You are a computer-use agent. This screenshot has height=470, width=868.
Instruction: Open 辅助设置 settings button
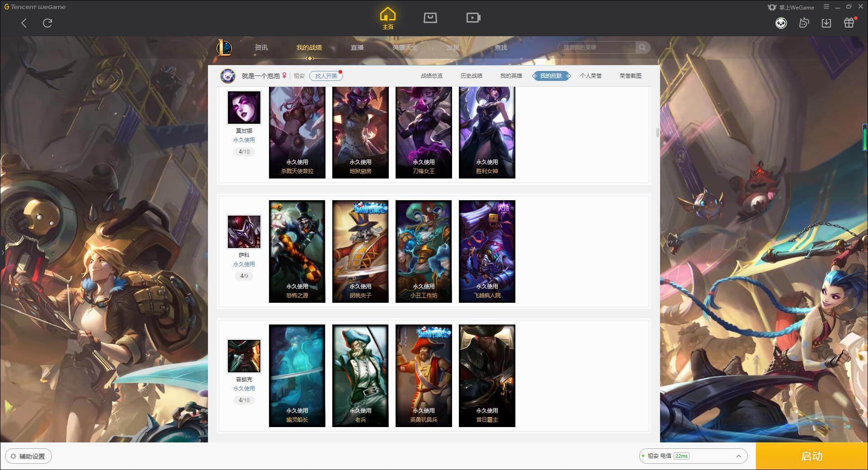[x=28, y=456]
